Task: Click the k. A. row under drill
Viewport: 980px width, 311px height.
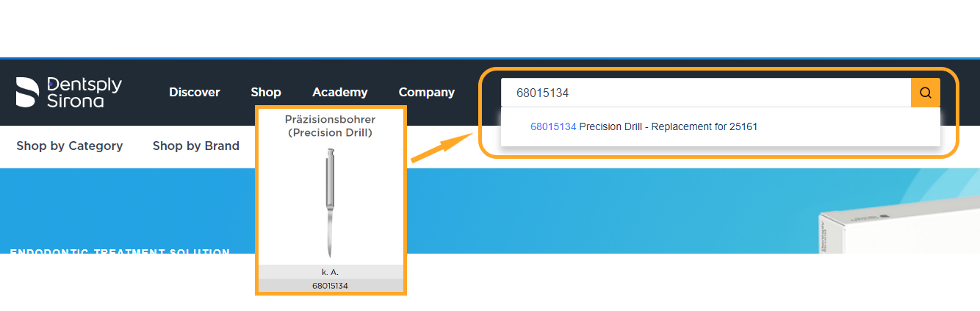Action: tap(331, 272)
